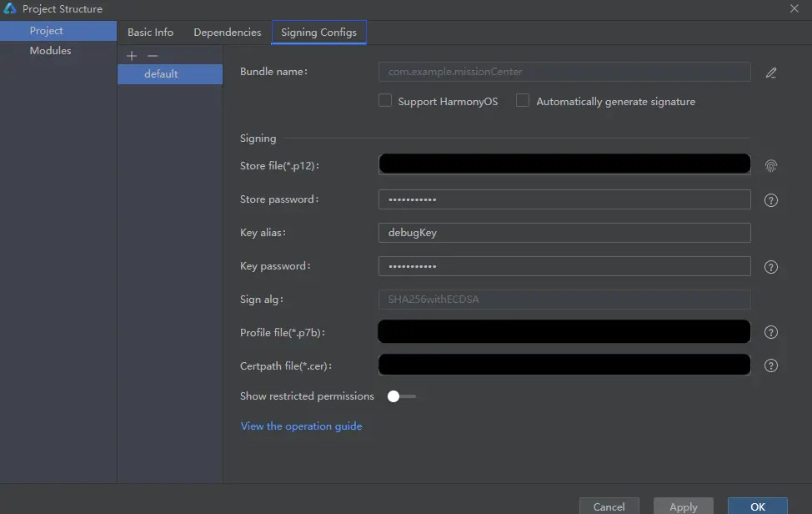Click fingerprint icon next to Store file
The height and width of the screenshot is (514, 812).
(x=771, y=166)
